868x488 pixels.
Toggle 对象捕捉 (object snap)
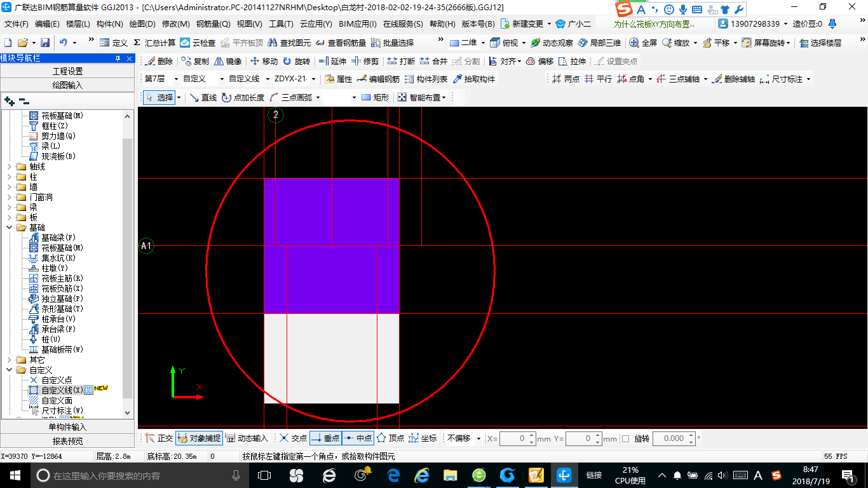[x=200, y=438]
